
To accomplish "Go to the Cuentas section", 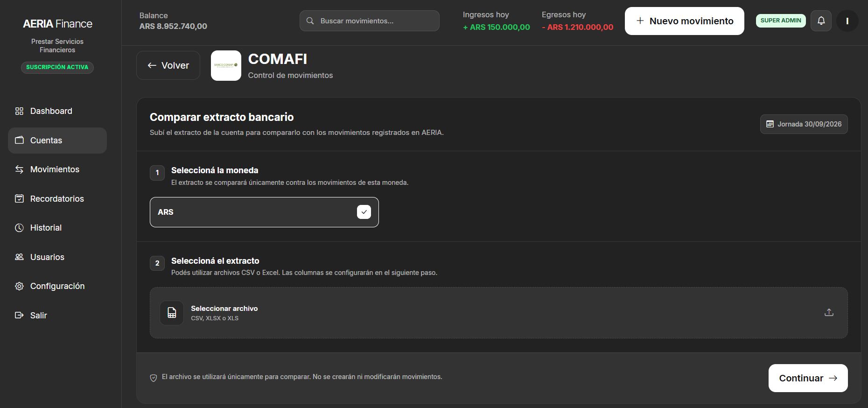I will (x=57, y=141).
